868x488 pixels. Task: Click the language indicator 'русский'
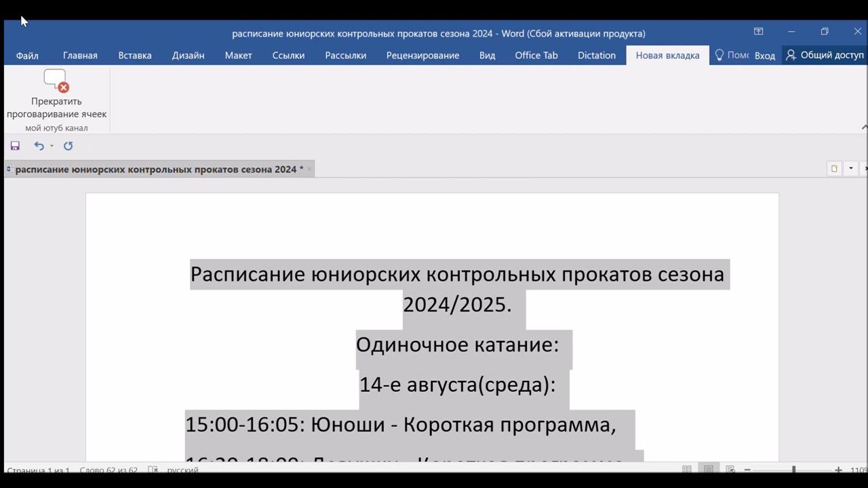[182, 470]
